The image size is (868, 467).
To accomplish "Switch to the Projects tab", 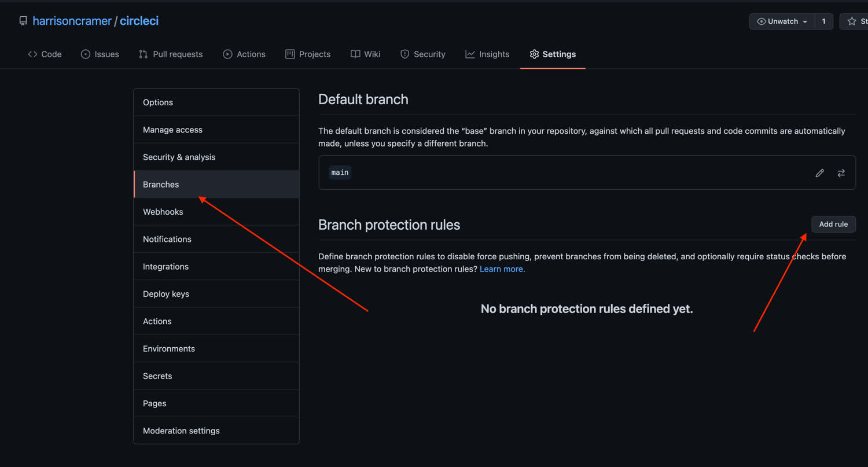I will (308, 54).
